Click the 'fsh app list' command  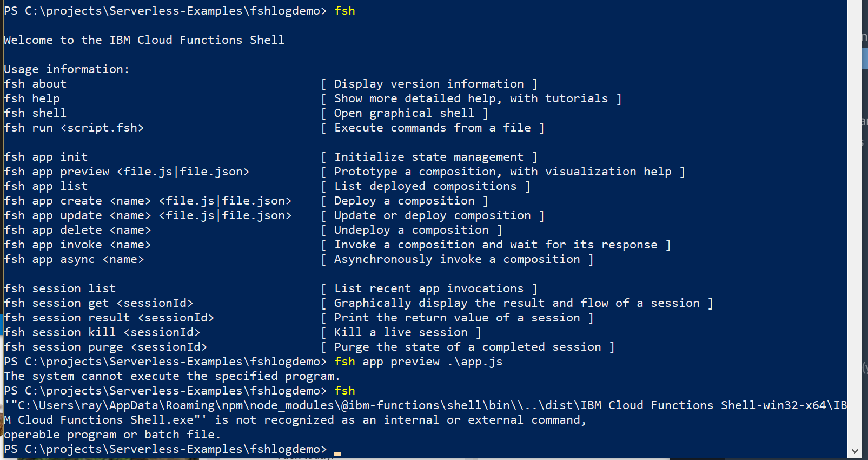pos(46,186)
